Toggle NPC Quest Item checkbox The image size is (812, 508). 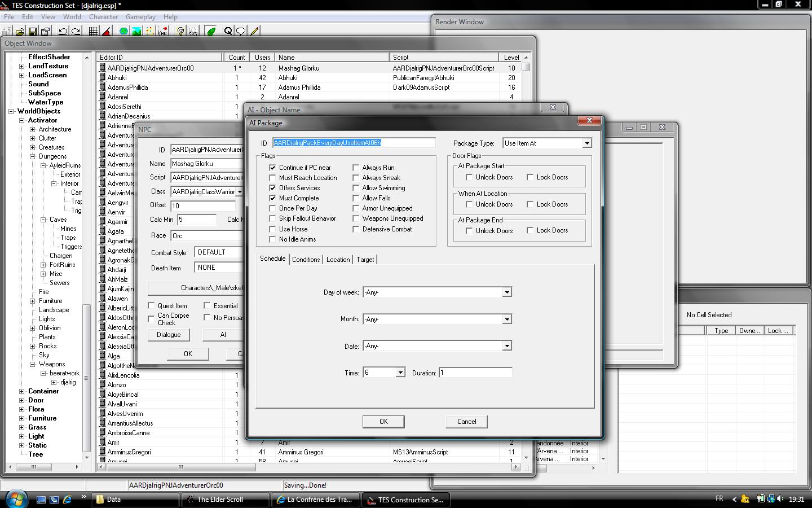point(151,306)
